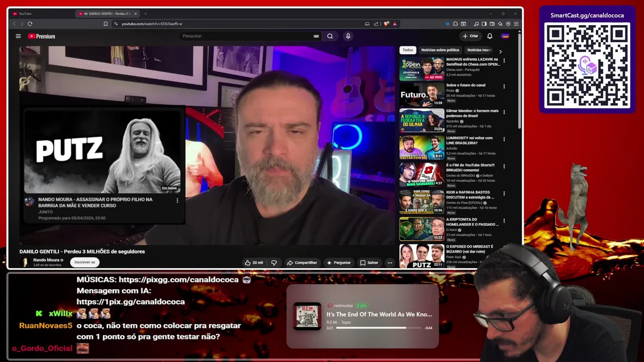
Task: Select the Todos filter chip
Action: [x=408, y=50]
